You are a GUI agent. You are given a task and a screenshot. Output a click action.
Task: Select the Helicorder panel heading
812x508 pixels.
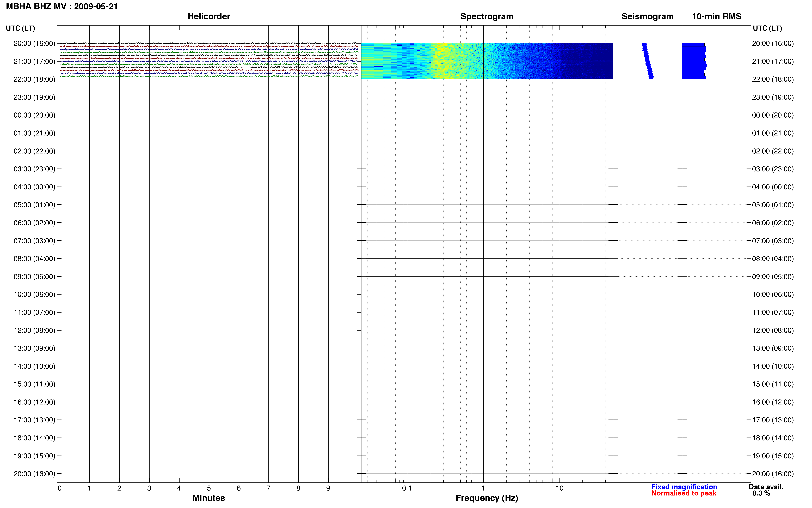coord(209,16)
